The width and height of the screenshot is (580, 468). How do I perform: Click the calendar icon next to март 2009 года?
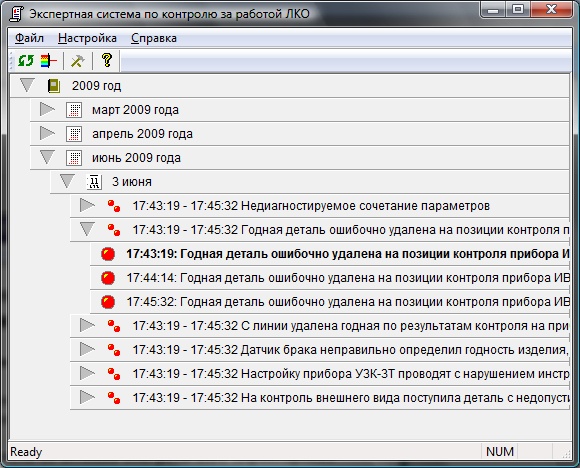[74, 110]
